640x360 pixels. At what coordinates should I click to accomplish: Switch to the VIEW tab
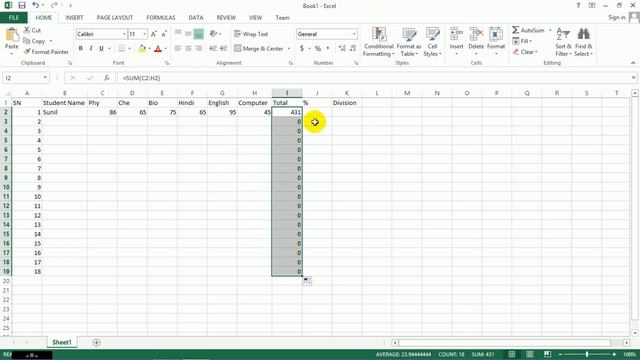point(256,18)
